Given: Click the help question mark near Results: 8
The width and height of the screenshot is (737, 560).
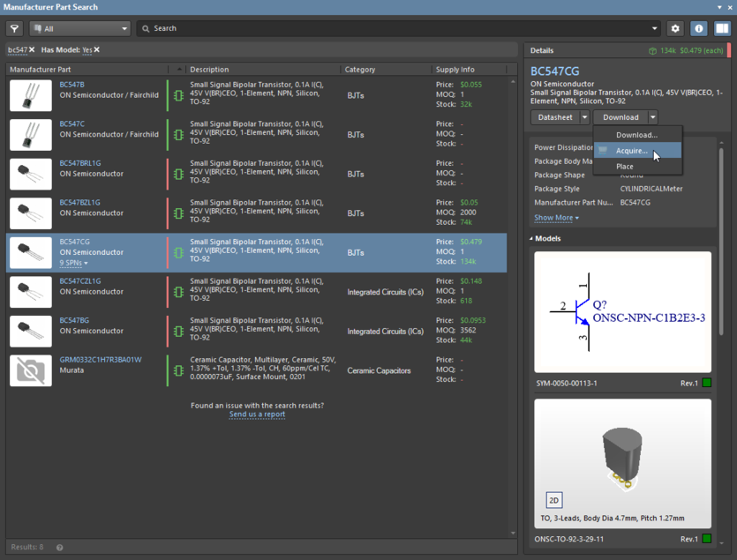Looking at the screenshot, I should coord(58,547).
